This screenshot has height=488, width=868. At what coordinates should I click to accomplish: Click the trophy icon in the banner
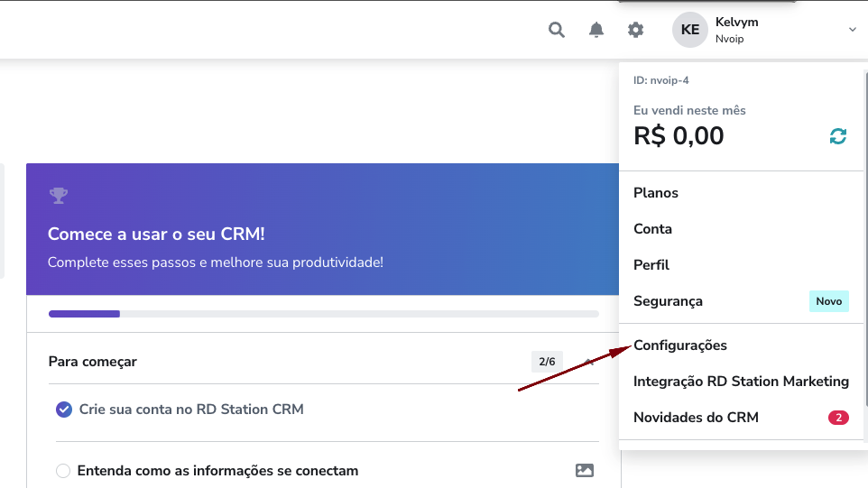click(x=59, y=195)
